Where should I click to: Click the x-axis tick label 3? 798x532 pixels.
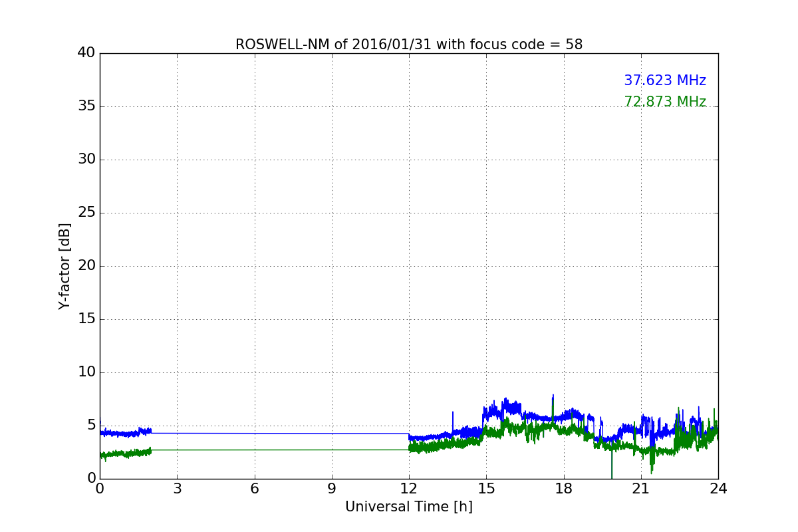point(177,489)
